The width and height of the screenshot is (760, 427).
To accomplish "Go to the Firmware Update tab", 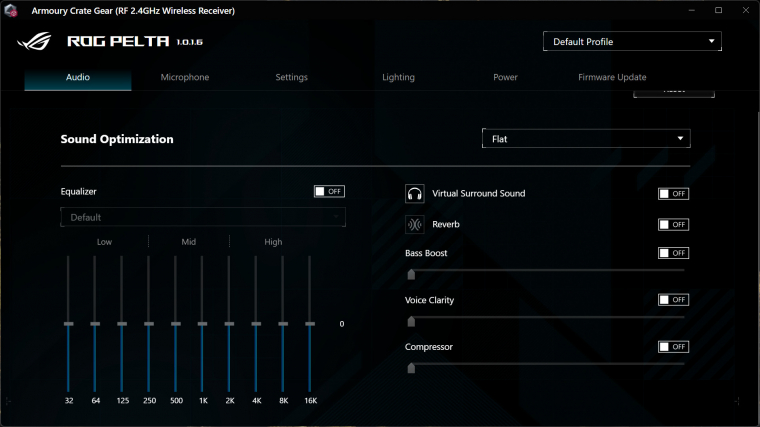I will 612,77.
